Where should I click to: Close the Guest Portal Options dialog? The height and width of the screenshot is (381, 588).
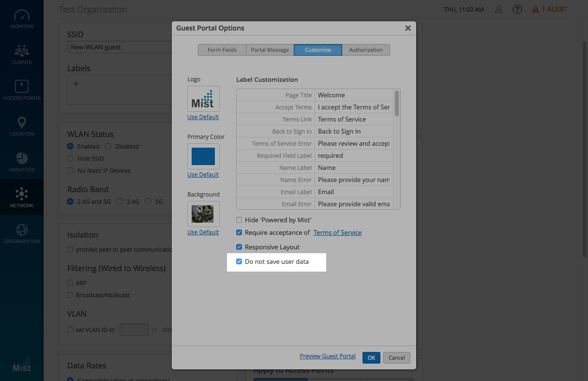coord(407,28)
